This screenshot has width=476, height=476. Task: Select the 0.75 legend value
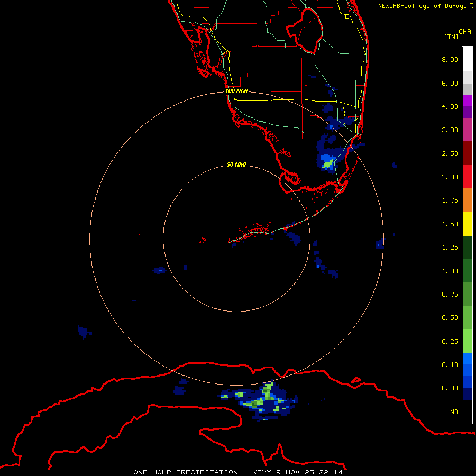pos(450,295)
